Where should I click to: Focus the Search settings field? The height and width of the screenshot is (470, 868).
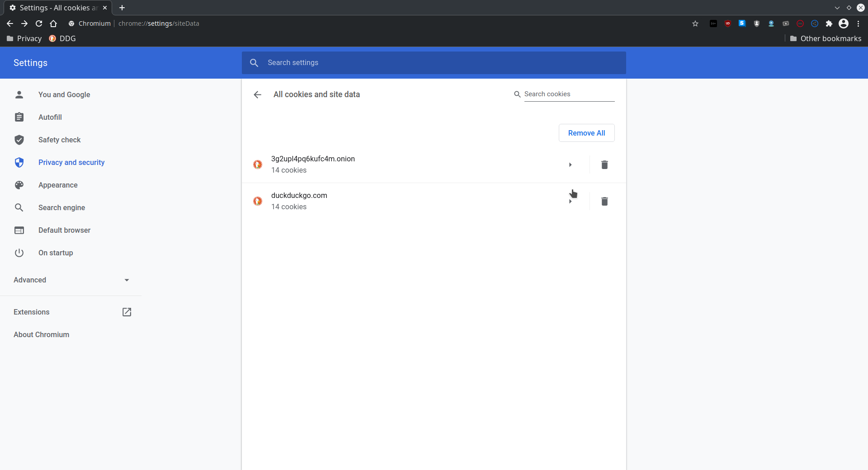(434, 63)
